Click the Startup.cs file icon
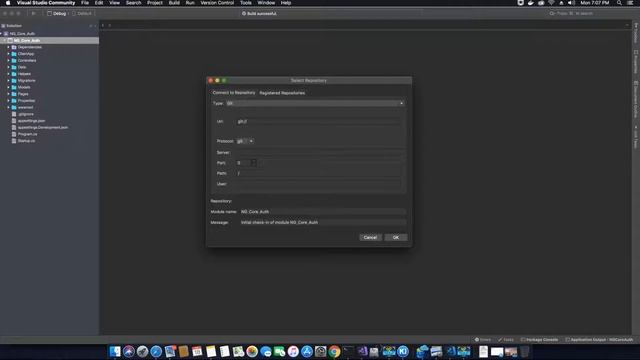The height and width of the screenshot is (360, 640). (x=14, y=141)
